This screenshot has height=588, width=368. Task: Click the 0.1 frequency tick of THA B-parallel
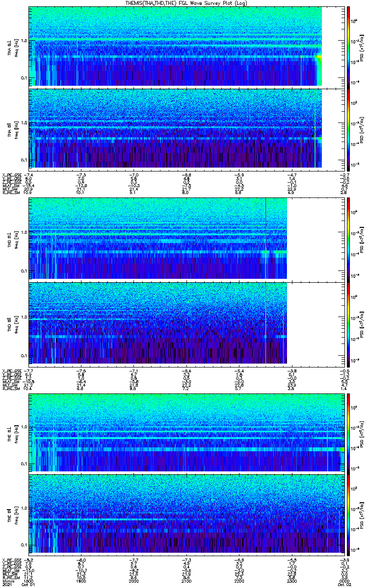(x=25, y=160)
